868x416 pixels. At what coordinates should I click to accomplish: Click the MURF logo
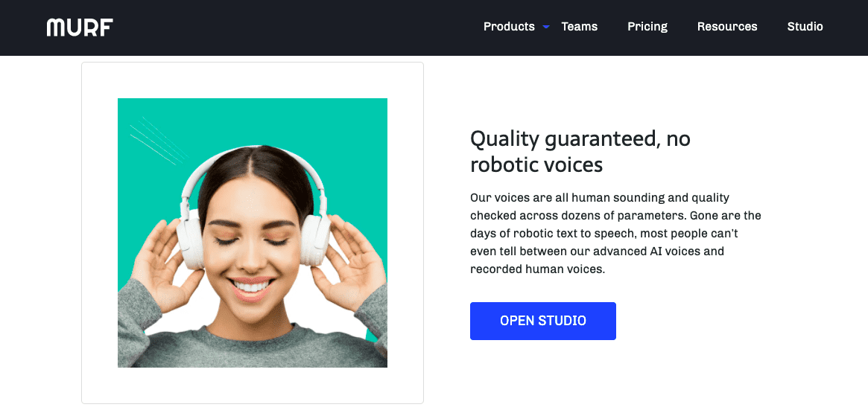(x=80, y=27)
